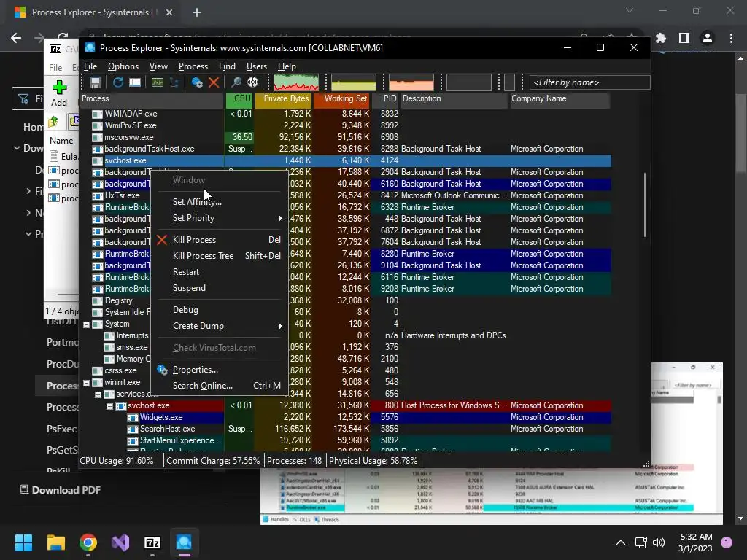Collapse the services.exe tree node
Screen dimensions: 747x560
[x=98, y=394]
